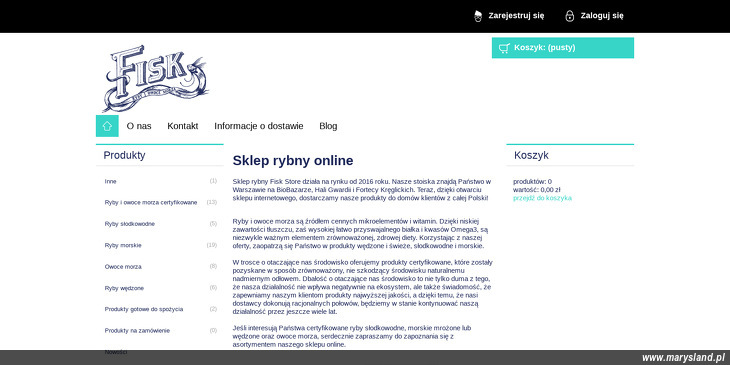This screenshot has height=365, width=730.
Task: Select the Owoce morza category
Action: [123, 267]
